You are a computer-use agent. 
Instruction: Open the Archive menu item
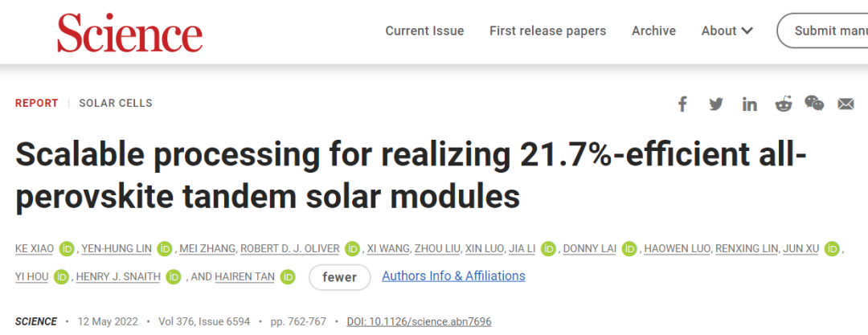click(x=653, y=31)
